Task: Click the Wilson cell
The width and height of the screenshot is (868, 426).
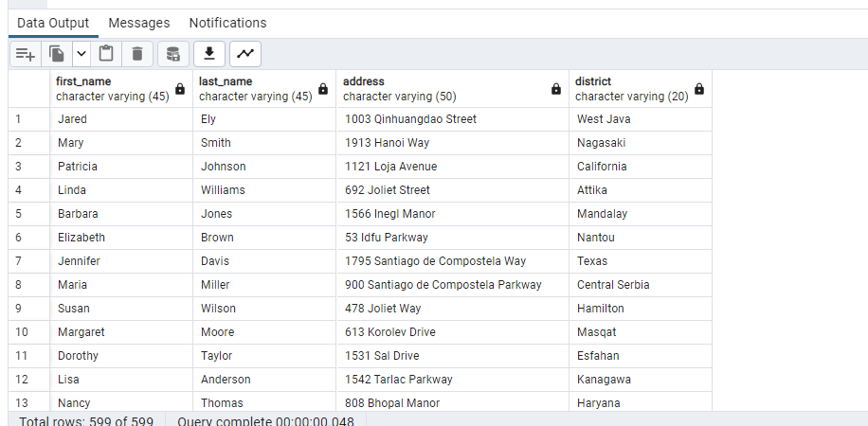Action: [x=264, y=309]
